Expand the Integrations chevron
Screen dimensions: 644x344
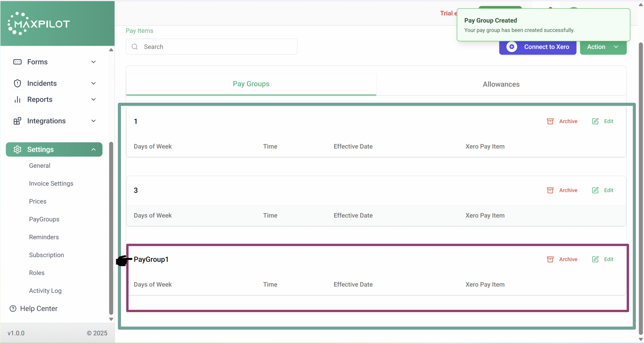click(x=93, y=121)
